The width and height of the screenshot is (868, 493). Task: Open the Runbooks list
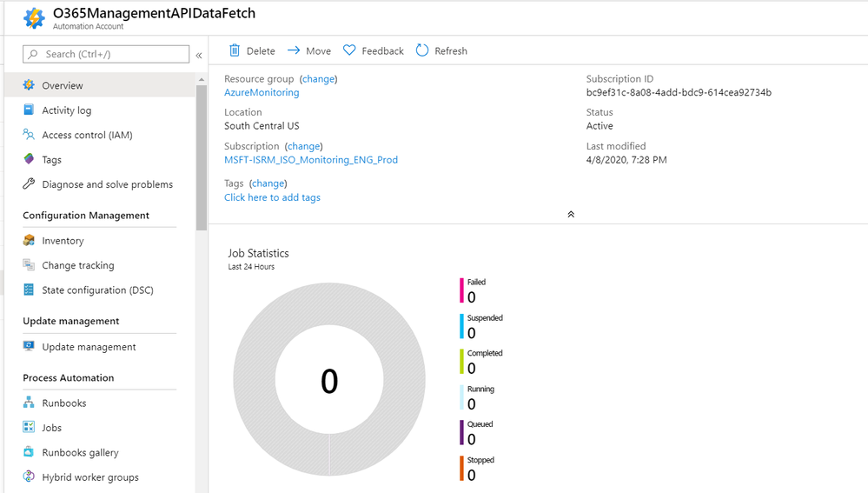point(100,403)
